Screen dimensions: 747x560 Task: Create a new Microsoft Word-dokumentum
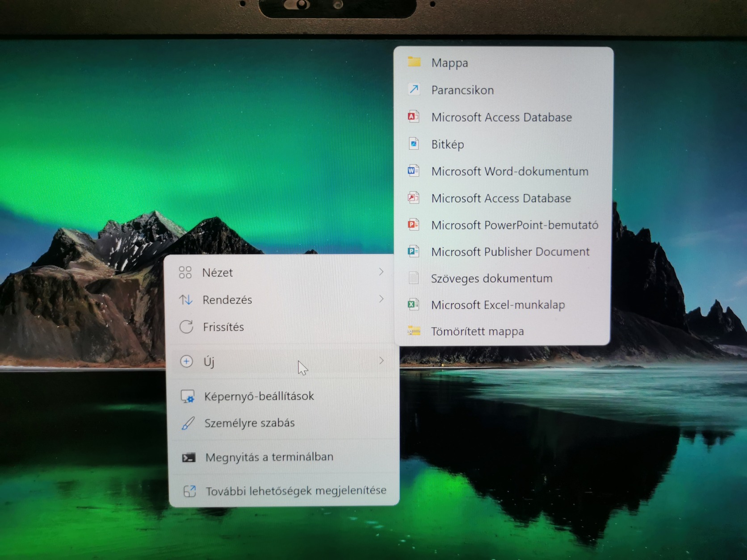pyautogui.click(x=503, y=171)
